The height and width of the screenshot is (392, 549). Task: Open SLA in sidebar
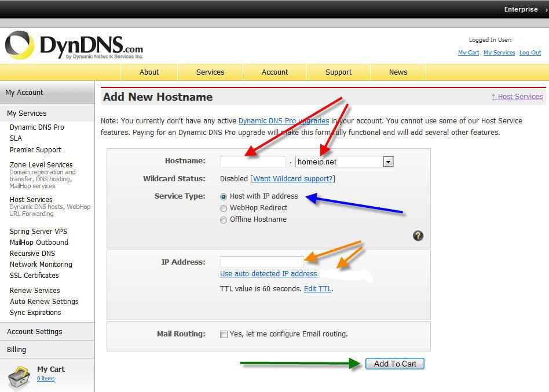(x=16, y=138)
